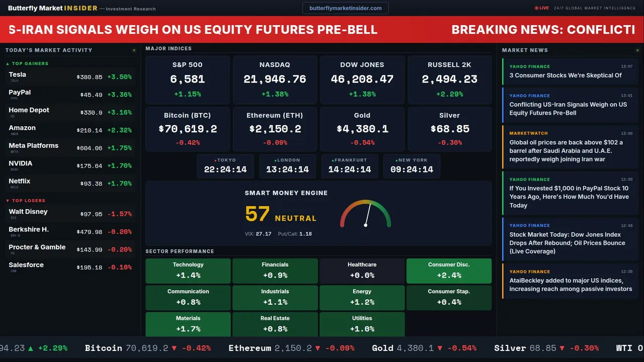Click the green up arrow in bottom ticker
Screen dimensions: 644x362
[x=31, y=348]
